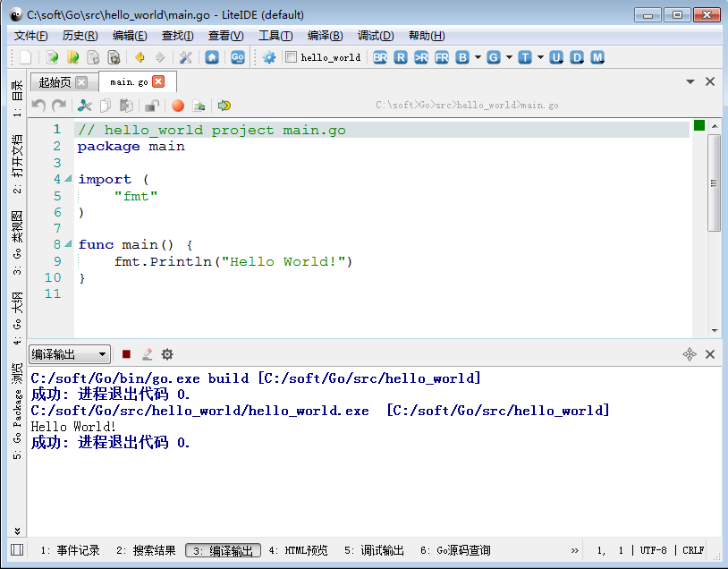Open the 编译输出 output selector combo box
728x569 pixels.
pyautogui.click(x=70, y=354)
